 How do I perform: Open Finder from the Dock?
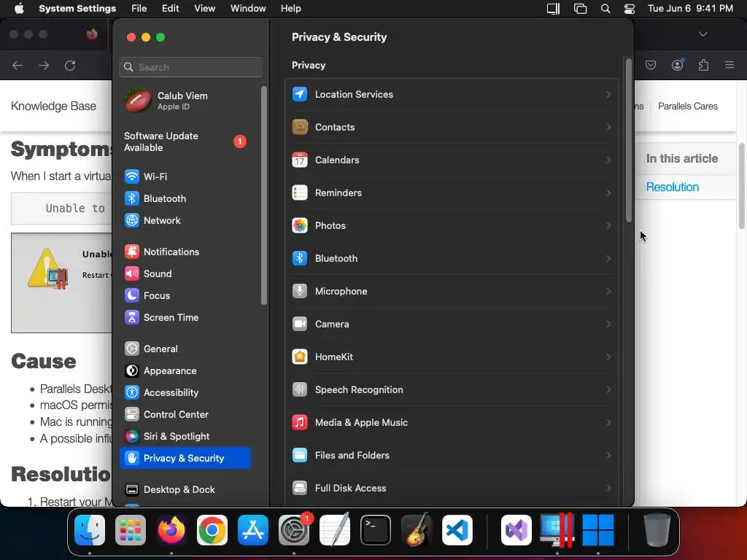[90, 530]
